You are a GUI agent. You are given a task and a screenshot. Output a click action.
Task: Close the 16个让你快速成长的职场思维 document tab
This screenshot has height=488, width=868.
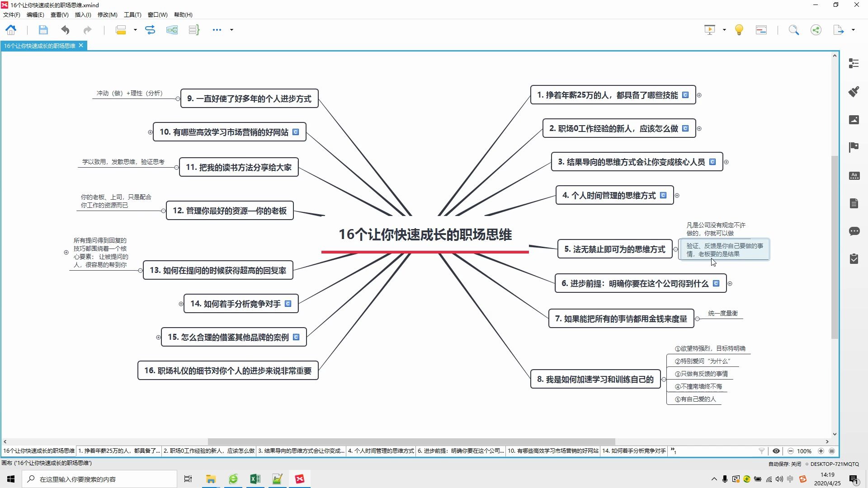pyautogui.click(x=81, y=46)
